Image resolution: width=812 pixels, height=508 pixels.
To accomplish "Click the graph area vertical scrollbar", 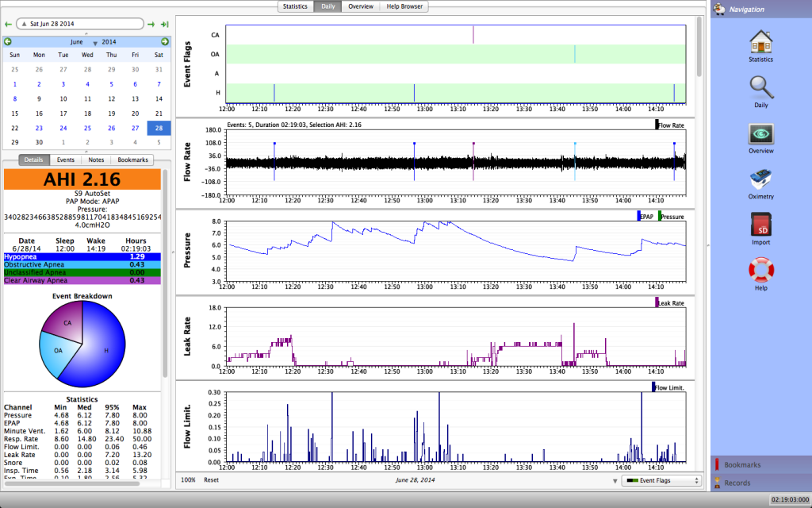I will pos(699,48).
